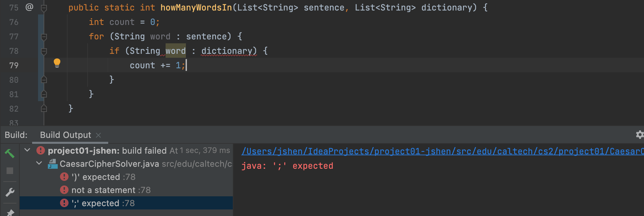Click the yellow lightbulb quick-fix icon
The height and width of the screenshot is (216, 644).
(57, 63)
